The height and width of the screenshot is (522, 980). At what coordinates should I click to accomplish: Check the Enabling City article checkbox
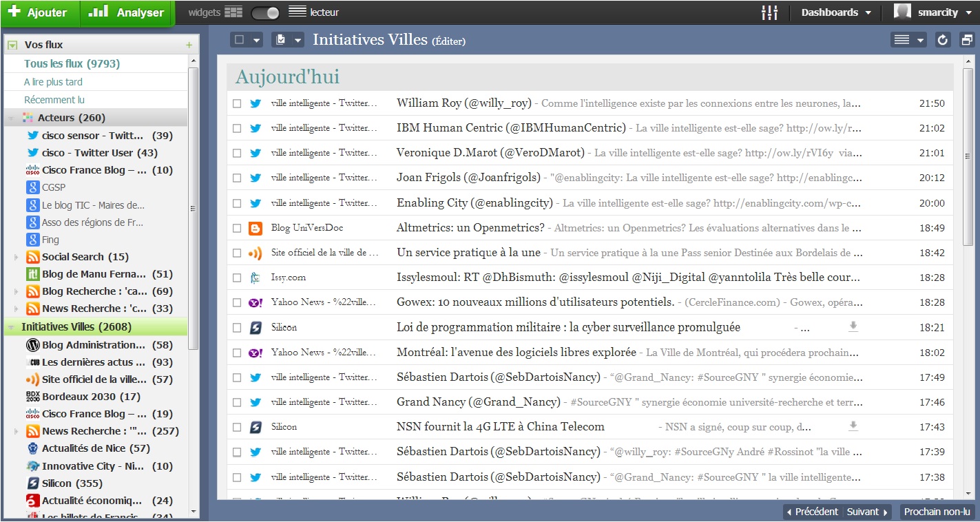tap(237, 204)
